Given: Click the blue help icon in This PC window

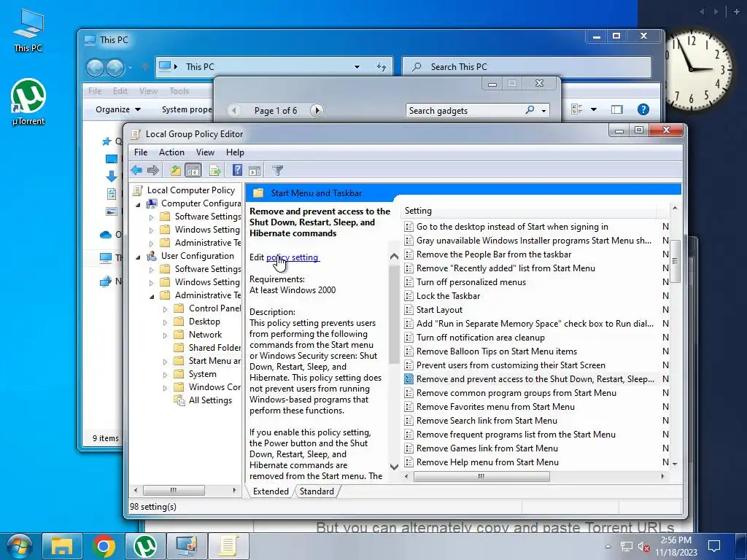Looking at the screenshot, I should tap(643, 109).
